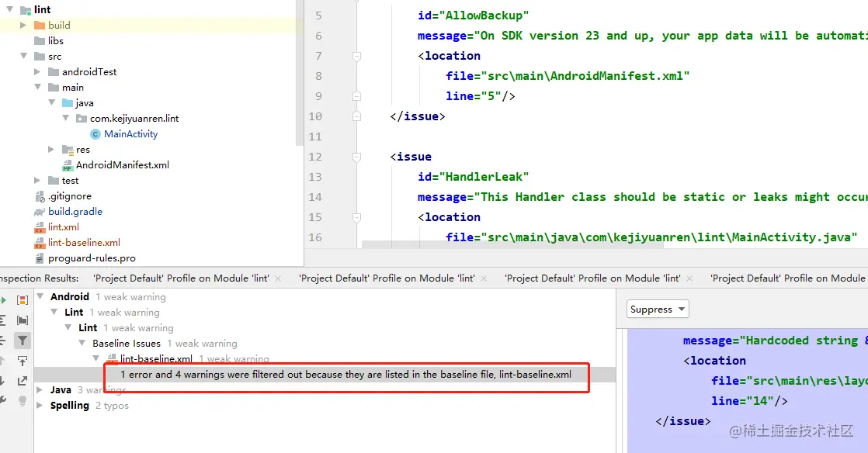Click the line="5" attribute in editor
This screenshot has height=453, width=868.
pyautogui.click(x=474, y=96)
